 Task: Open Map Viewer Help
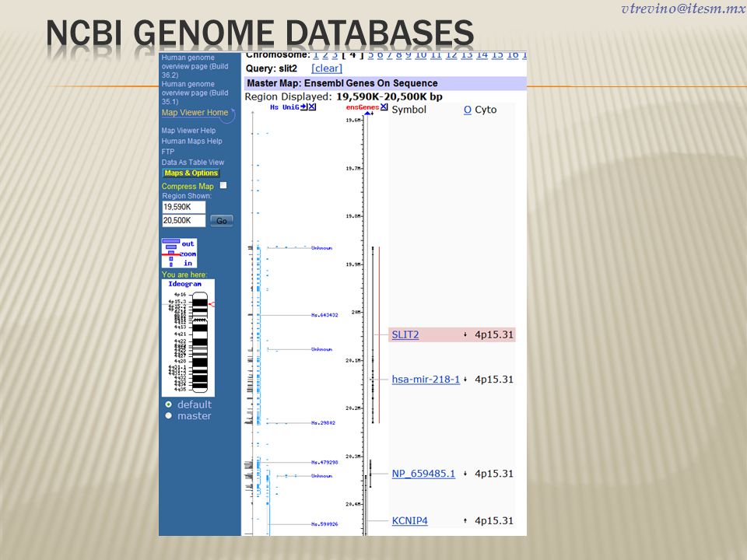coord(188,131)
